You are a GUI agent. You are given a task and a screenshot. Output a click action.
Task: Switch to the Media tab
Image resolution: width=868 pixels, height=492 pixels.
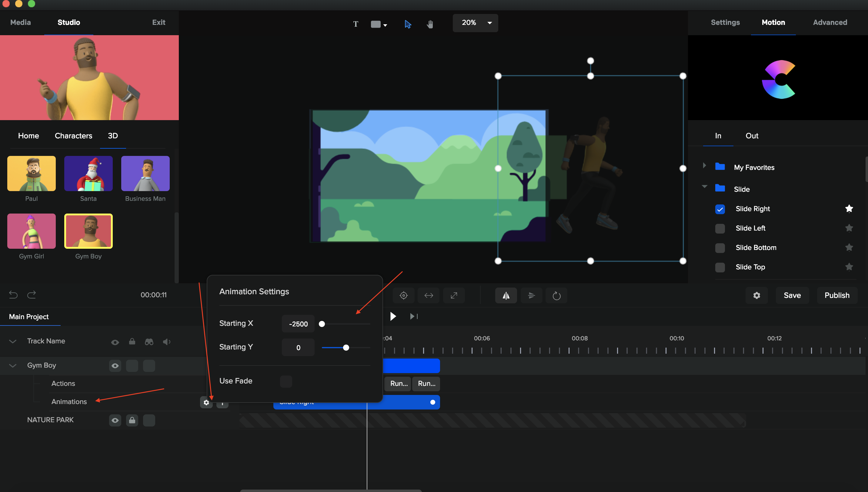pos(21,22)
